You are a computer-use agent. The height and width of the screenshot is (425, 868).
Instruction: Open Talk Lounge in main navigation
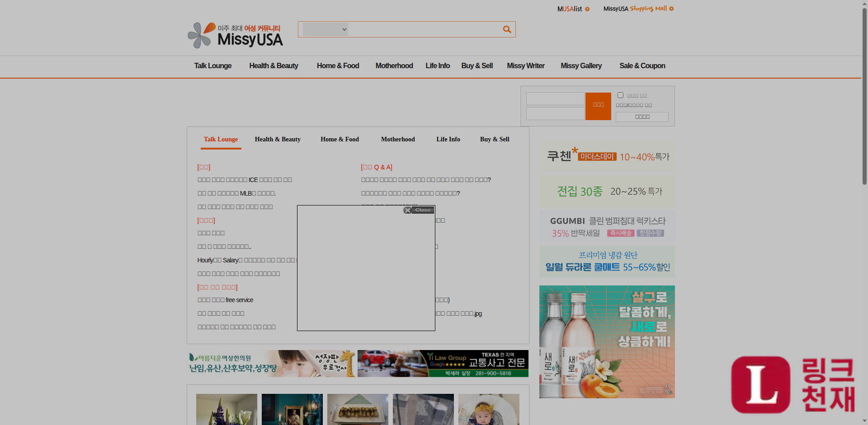pyautogui.click(x=213, y=66)
